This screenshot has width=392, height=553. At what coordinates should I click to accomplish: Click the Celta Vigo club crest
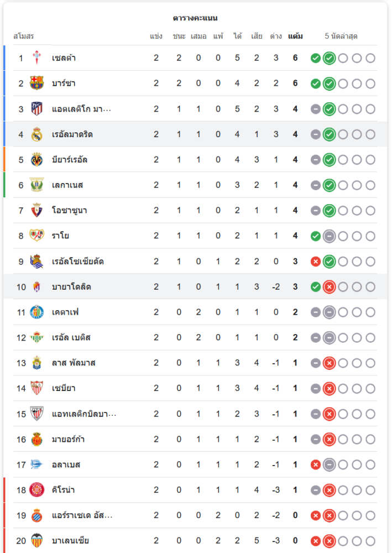(36, 58)
